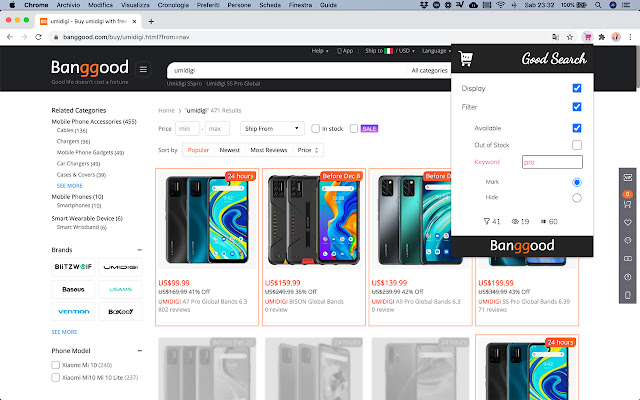Click the translate page icon in address bar
Image resolution: width=640 pixels, height=400 pixels.
click(555, 37)
